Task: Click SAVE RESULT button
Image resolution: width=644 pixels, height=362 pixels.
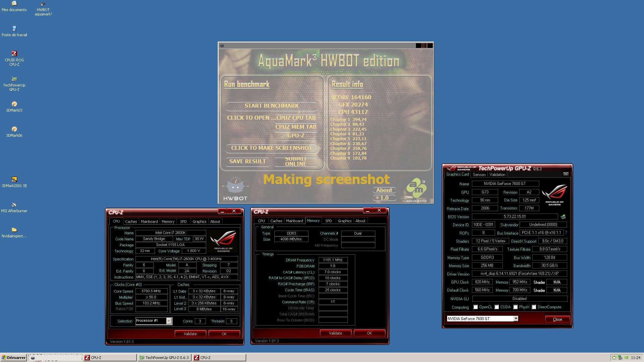Action: coord(248,162)
